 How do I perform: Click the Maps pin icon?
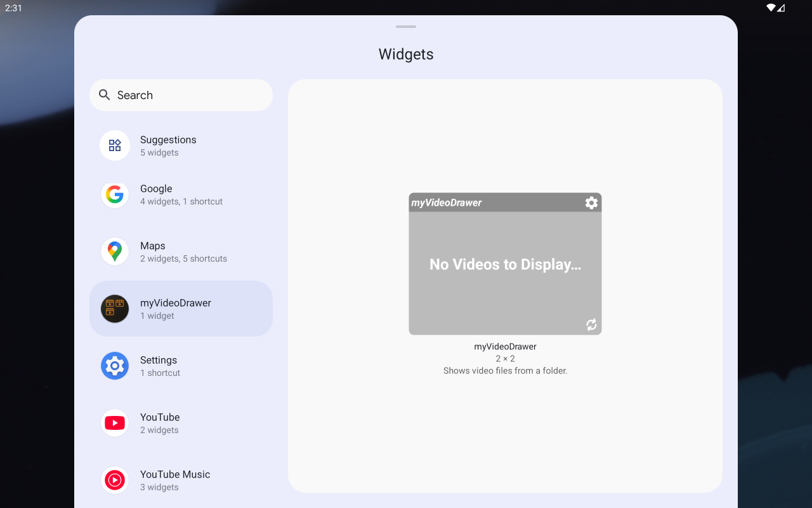pos(115,251)
